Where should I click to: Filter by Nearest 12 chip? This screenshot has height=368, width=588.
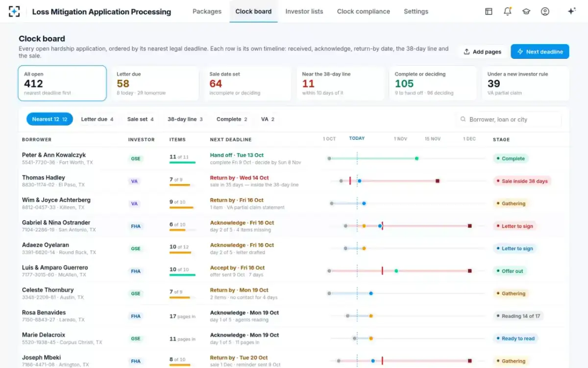[49, 119]
